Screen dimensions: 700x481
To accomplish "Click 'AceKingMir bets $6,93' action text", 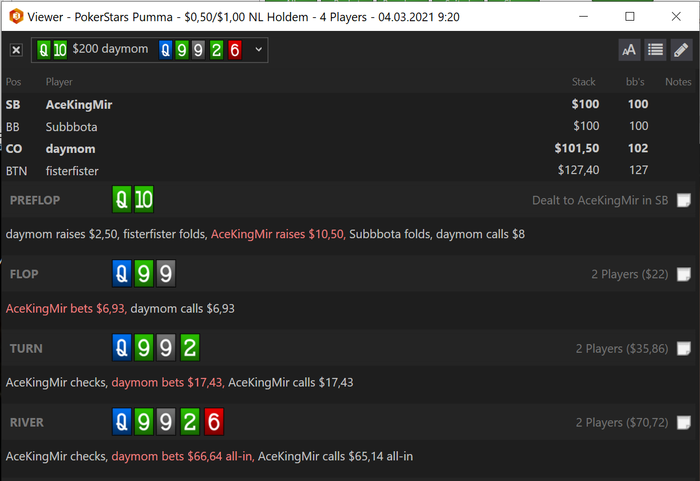I will (66, 308).
